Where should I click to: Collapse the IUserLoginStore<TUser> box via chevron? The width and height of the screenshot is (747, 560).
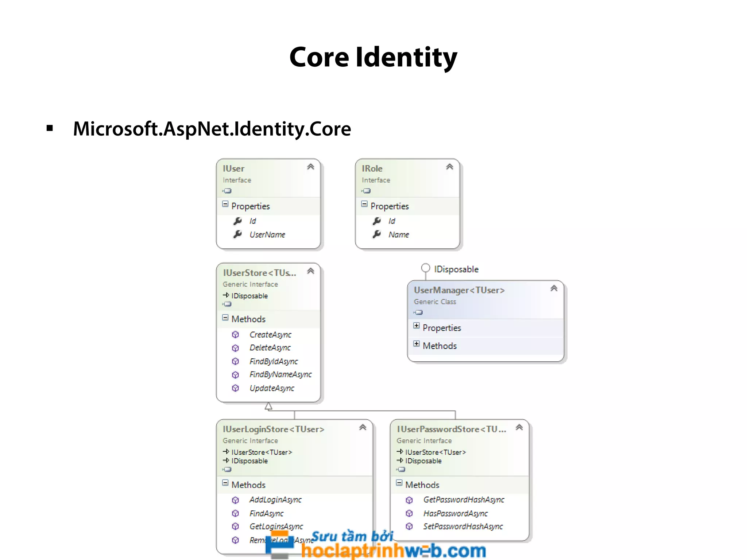[363, 427]
